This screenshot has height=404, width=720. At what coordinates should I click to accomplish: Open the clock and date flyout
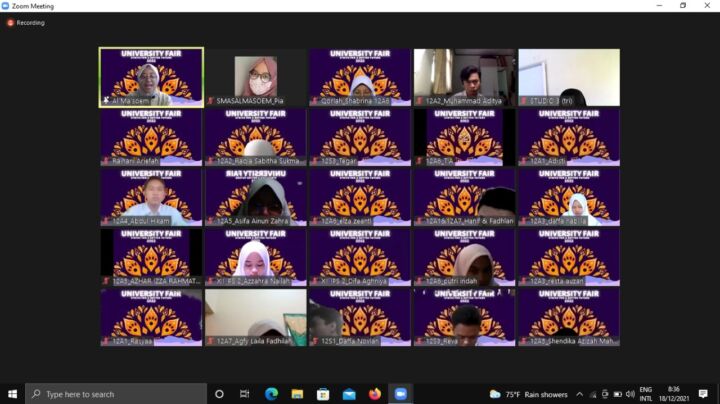pyautogui.click(x=674, y=394)
